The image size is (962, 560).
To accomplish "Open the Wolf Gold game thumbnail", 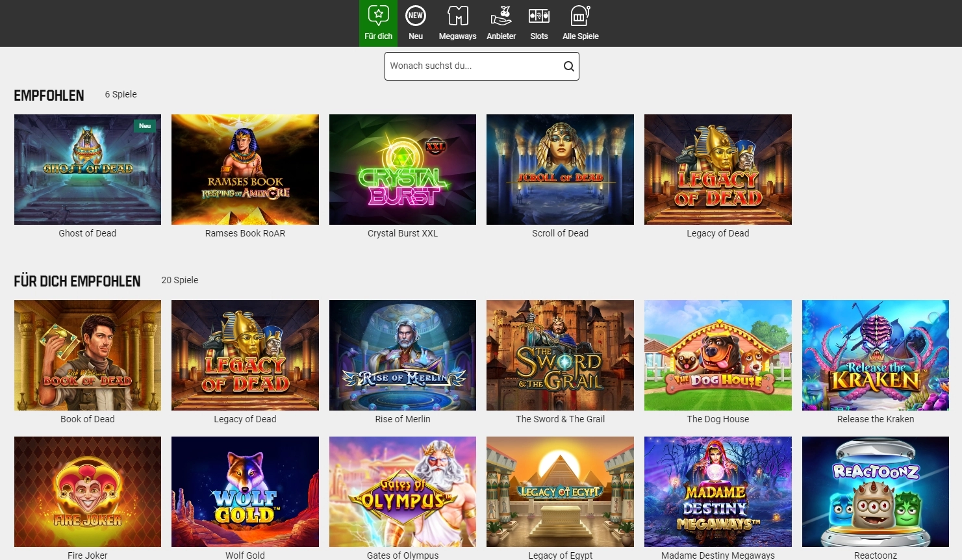I will (245, 491).
